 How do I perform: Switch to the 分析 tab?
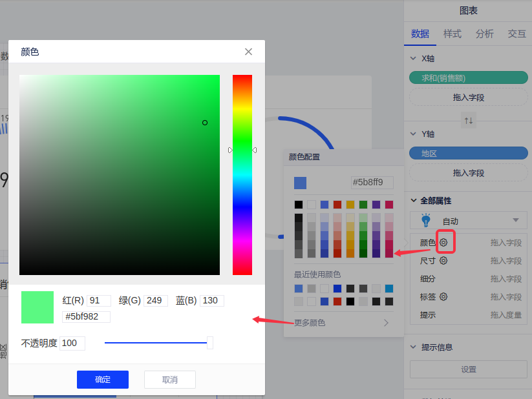(x=485, y=34)
